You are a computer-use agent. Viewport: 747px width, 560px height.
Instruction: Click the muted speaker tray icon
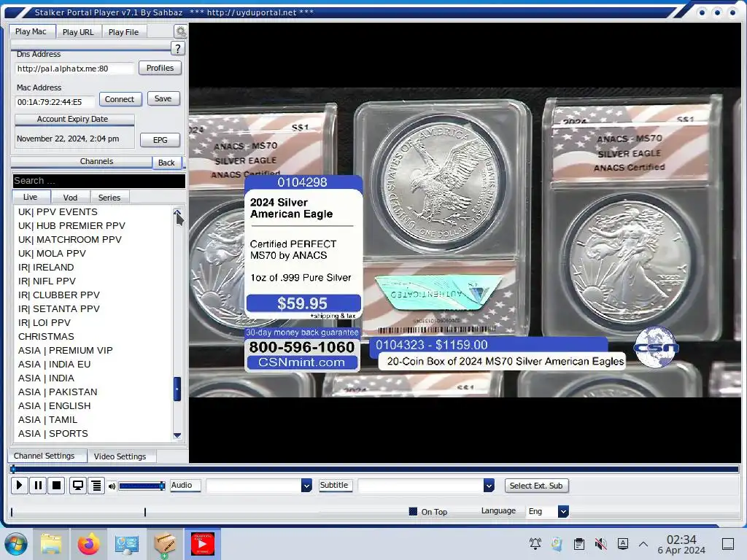(x=601, y=543)
